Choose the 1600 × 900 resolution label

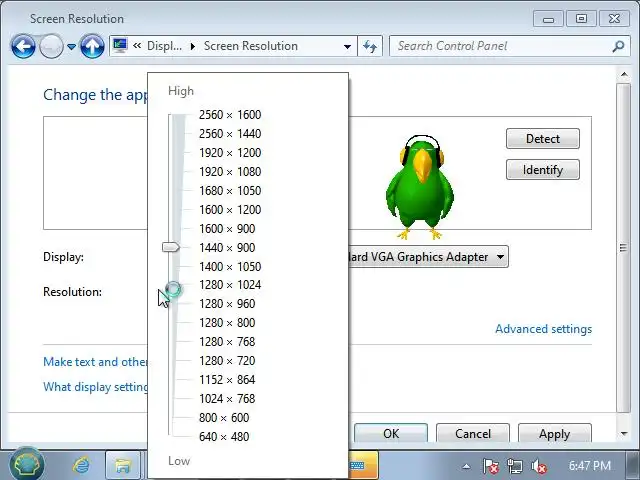227,229
